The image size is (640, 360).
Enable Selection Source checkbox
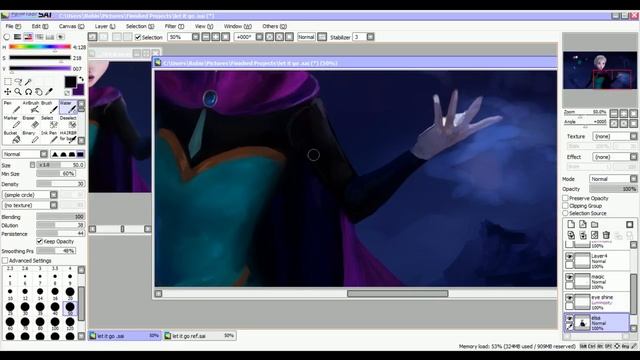tap(566, 213)
